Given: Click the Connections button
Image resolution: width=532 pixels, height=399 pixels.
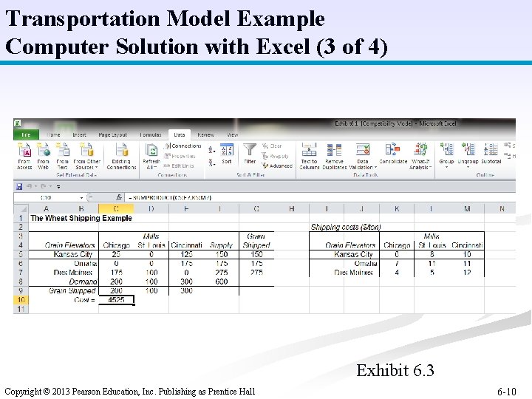Looking at the screenshot, I should [183, 146].
